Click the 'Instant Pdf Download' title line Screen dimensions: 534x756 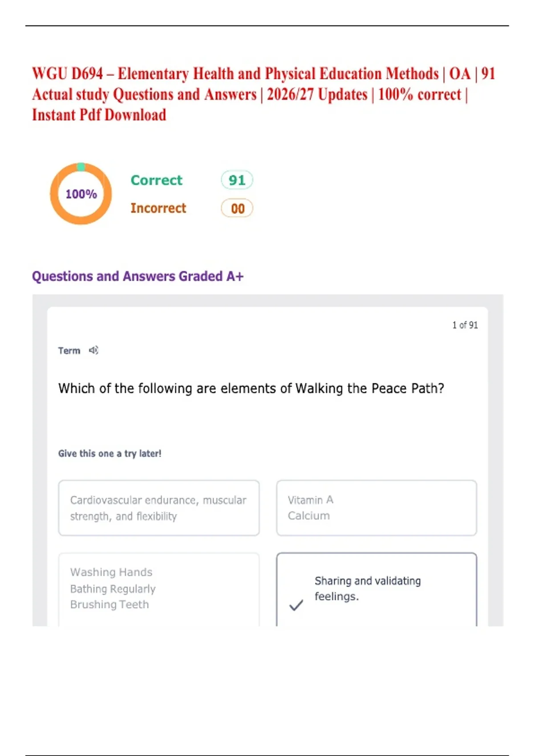tap(99, 115)
